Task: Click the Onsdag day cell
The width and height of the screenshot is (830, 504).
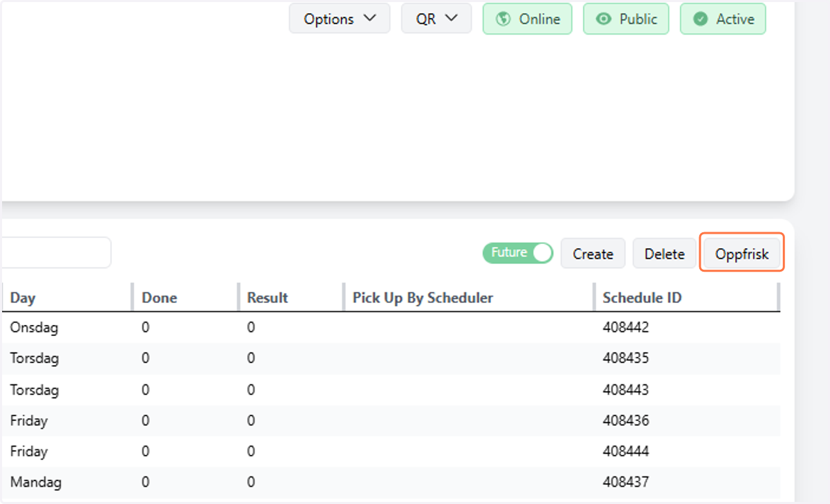Action: click(34, 328)
